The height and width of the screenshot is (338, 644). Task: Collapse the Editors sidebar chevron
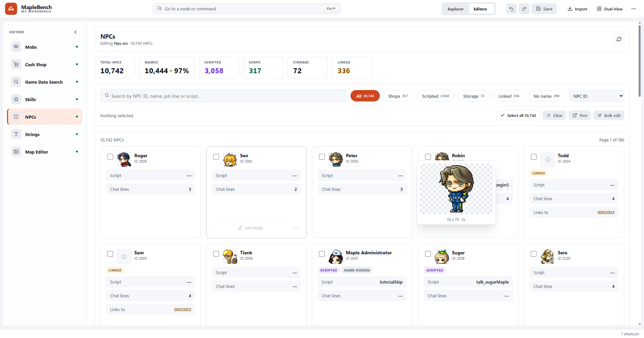coord(76,32)
